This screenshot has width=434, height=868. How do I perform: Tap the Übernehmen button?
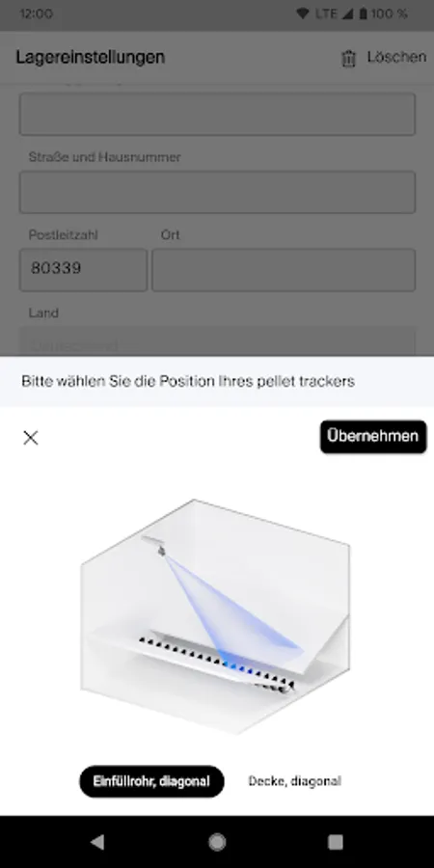pos(373,436)
